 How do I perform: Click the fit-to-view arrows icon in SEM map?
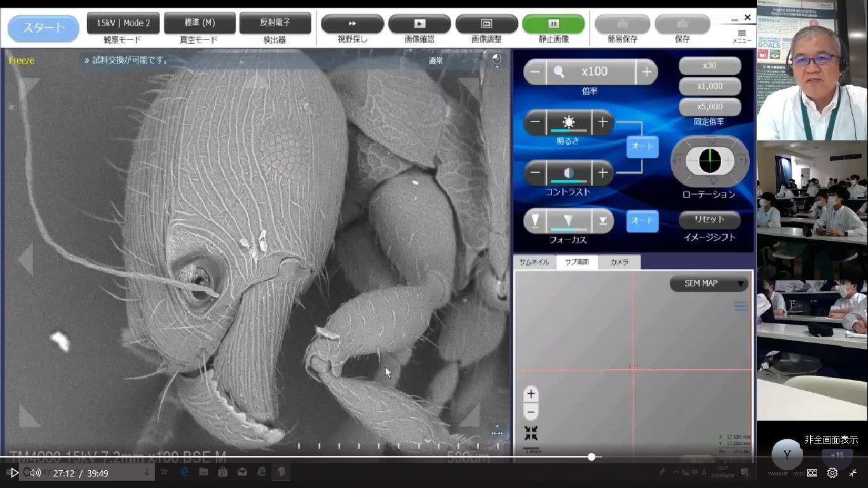tap(531, 433)
